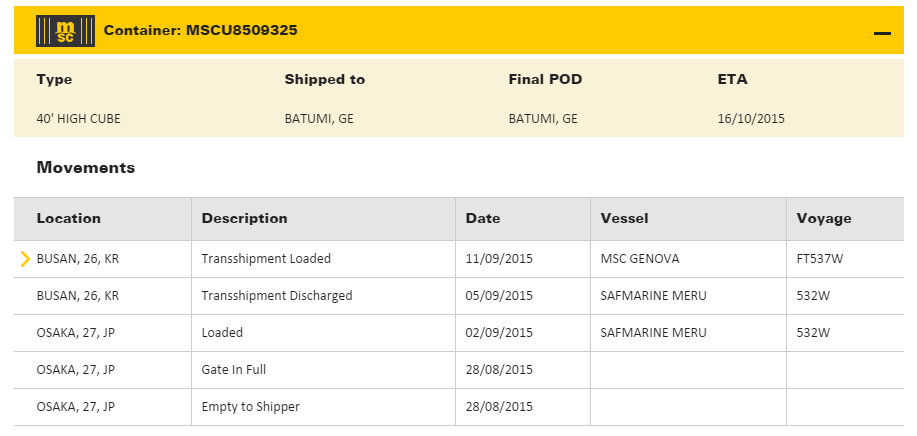The width and height of the screenshot is (917, 436).
Task: Select the Transshipment Loaded row description
Action: point(266,259)
